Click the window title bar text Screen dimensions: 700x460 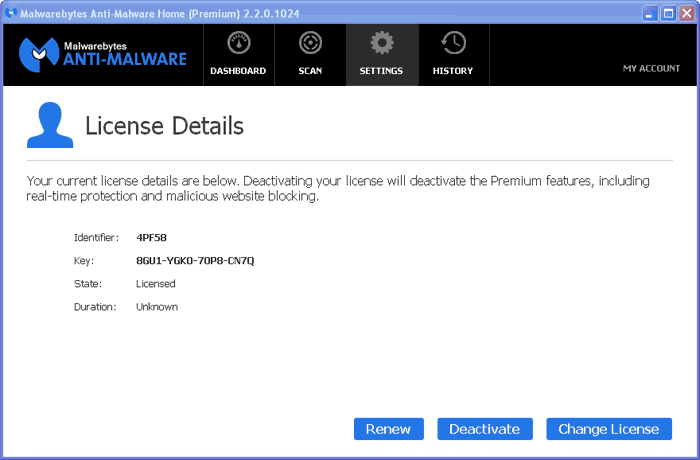[159, 14]
